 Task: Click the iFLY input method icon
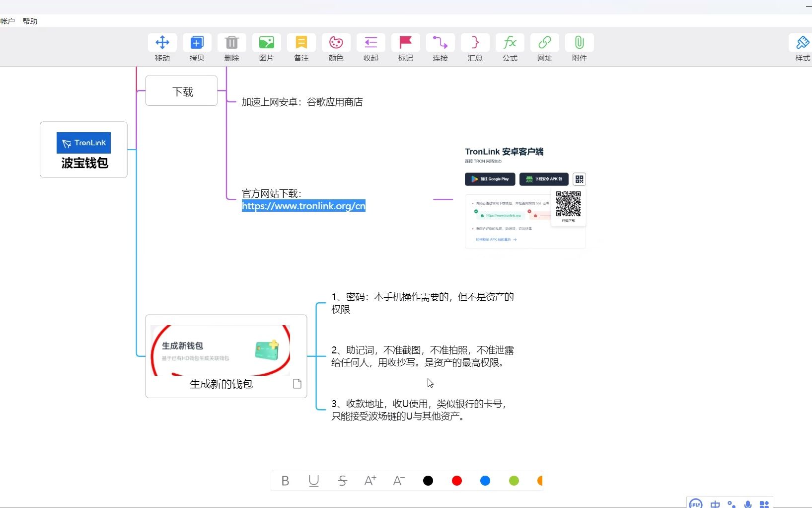[x=696, y=504]
